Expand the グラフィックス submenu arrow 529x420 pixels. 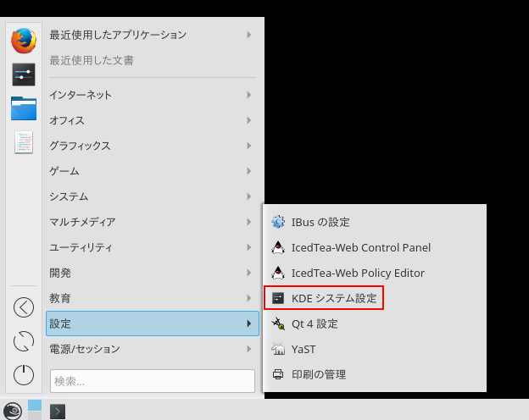(249, 146)
